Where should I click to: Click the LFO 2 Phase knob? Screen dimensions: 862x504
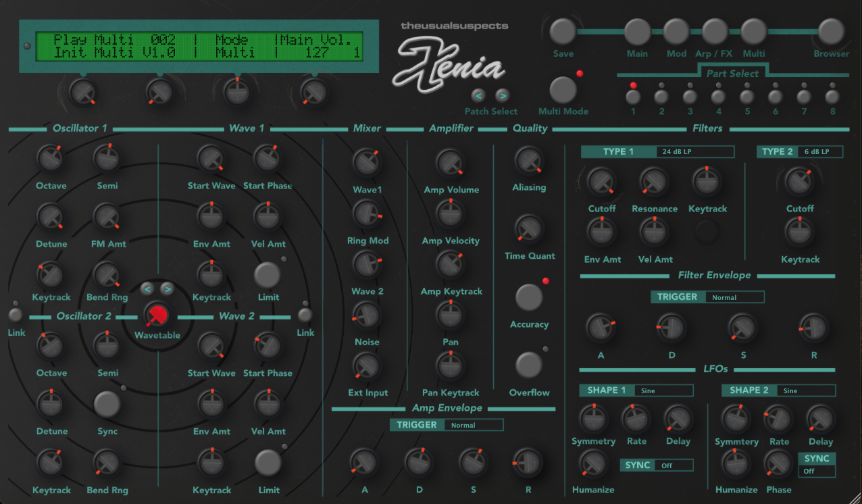click(x=778, y=463)
